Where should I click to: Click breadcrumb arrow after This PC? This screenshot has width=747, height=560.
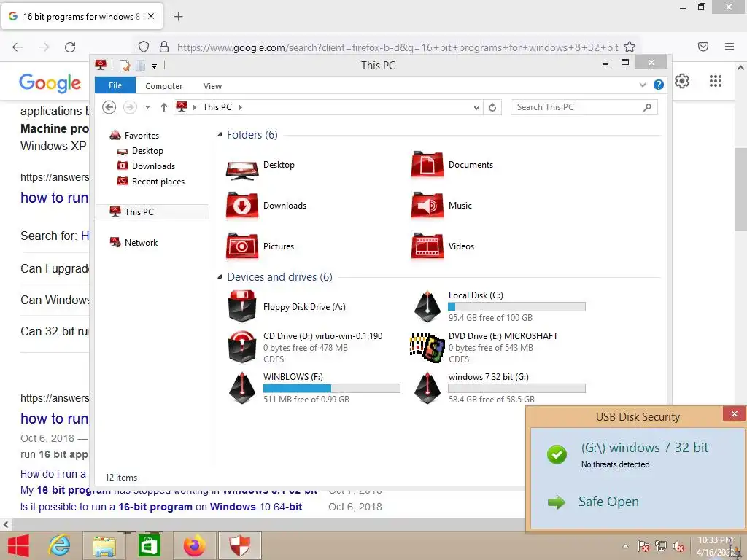[x=240, y=108]
